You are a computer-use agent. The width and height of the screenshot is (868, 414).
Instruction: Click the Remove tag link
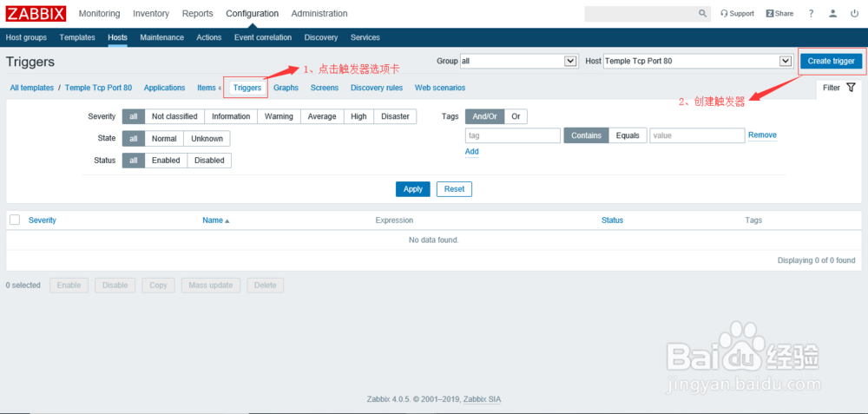click(762, 135)
